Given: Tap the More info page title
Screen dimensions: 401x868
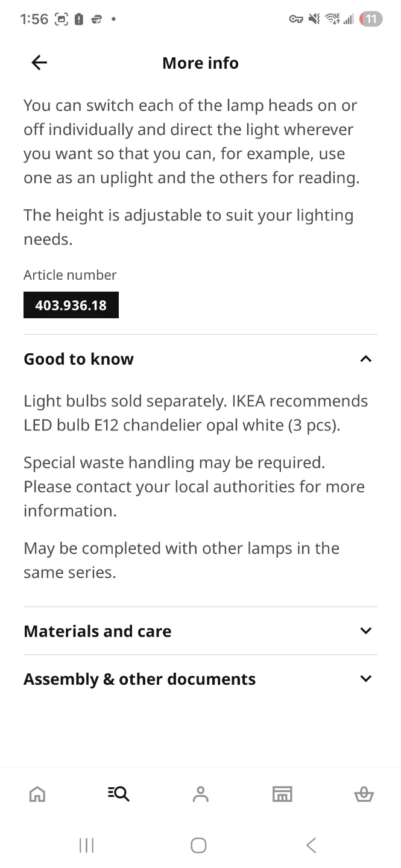Looking at the screenshot, I should click(200, 63).
